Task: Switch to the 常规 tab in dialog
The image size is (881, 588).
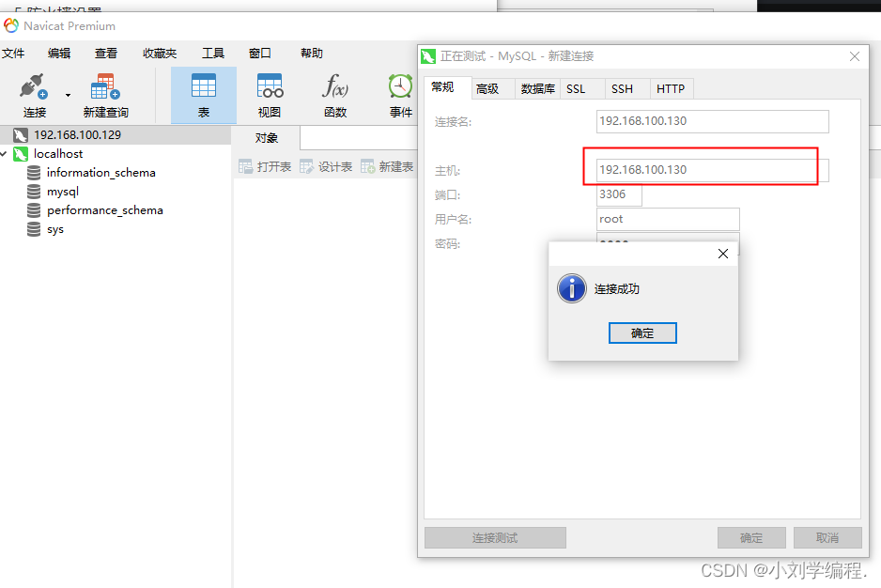Action: point(442,87)
